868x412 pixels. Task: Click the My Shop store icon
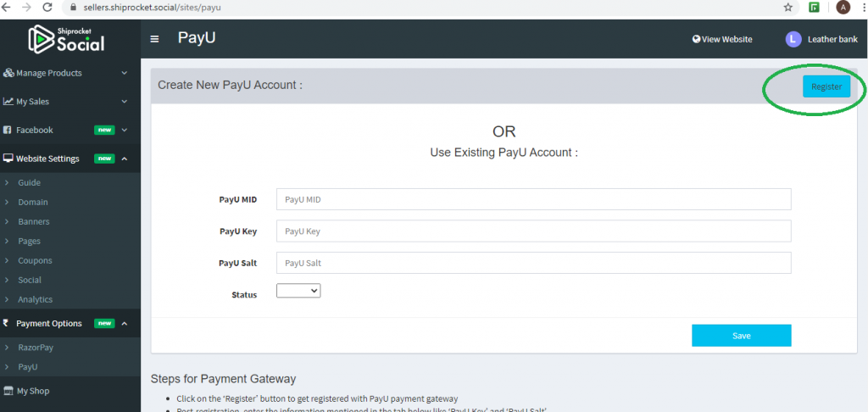coord(8,391)
